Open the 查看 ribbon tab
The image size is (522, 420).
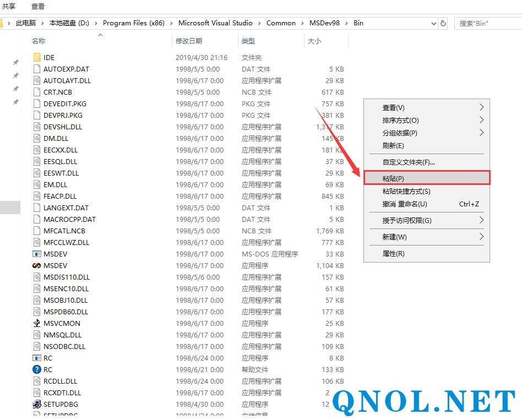coord(38,6)
